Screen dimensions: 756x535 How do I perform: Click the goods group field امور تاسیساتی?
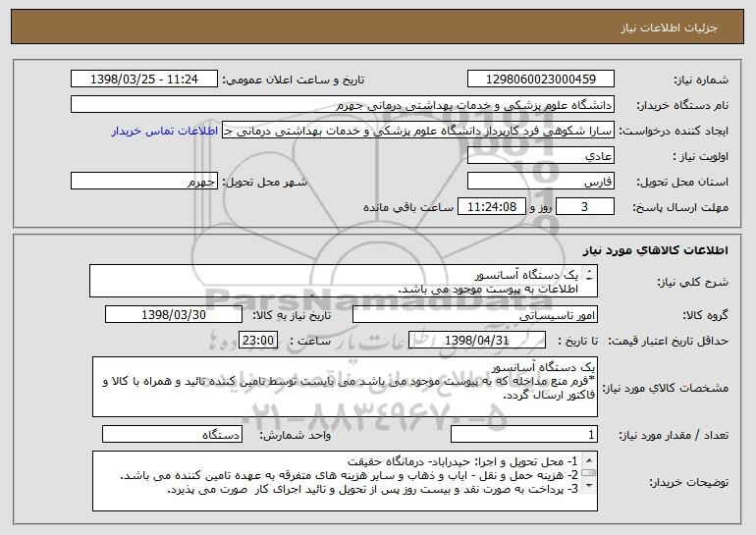coord(475,315)
